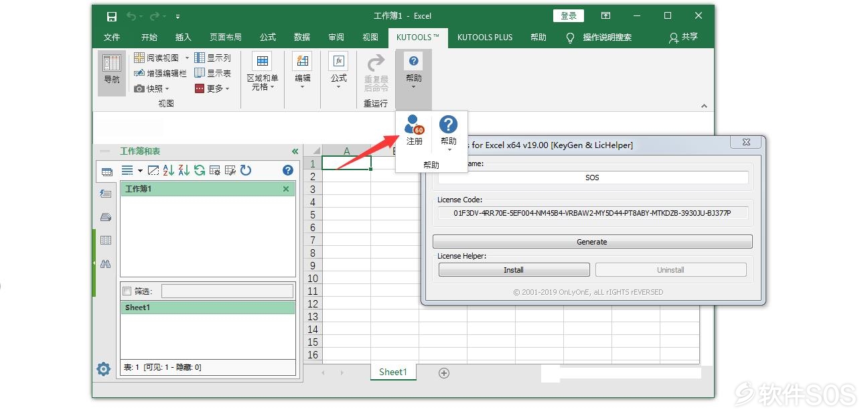The height and width of the screenshot is (414, 868).
Task: Click the sheet-with-wrench icon in the pane toolbar
Action: coord(230,171)
